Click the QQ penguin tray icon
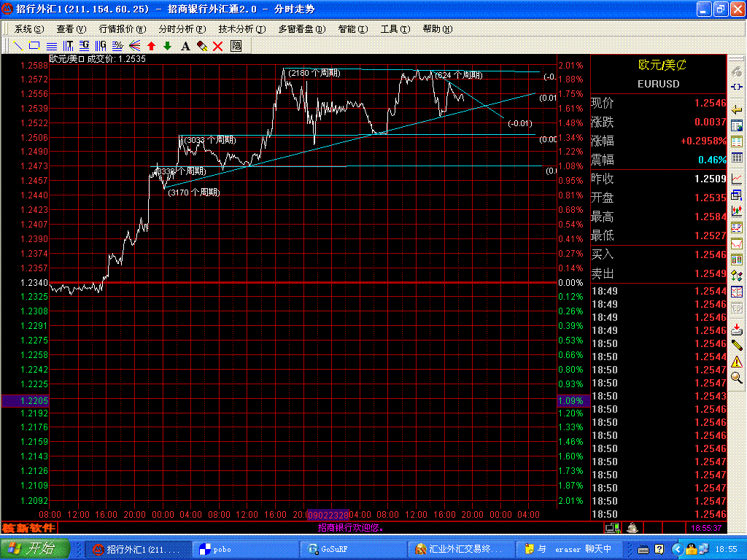The image size is (747, 560). 692,550
